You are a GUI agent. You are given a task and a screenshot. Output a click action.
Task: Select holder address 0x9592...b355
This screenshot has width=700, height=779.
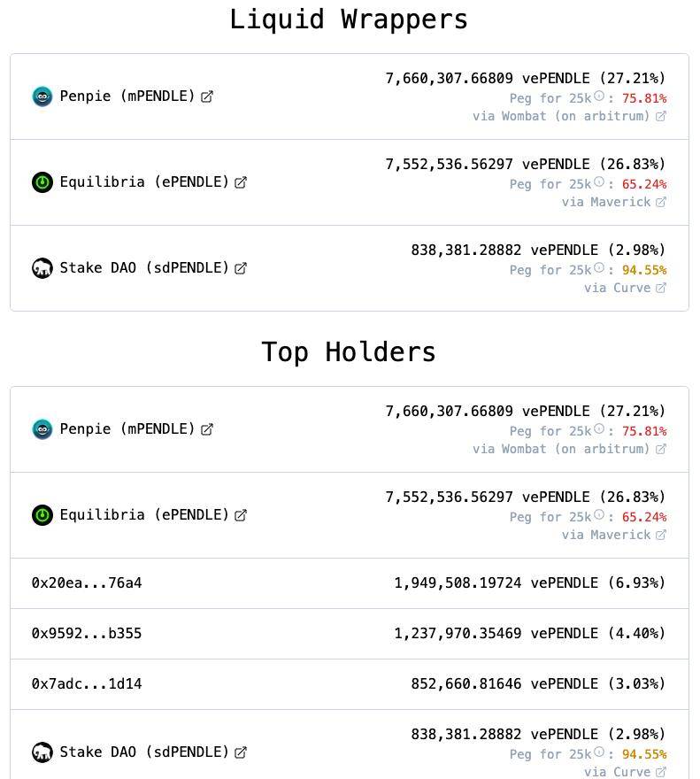[87, 634]
